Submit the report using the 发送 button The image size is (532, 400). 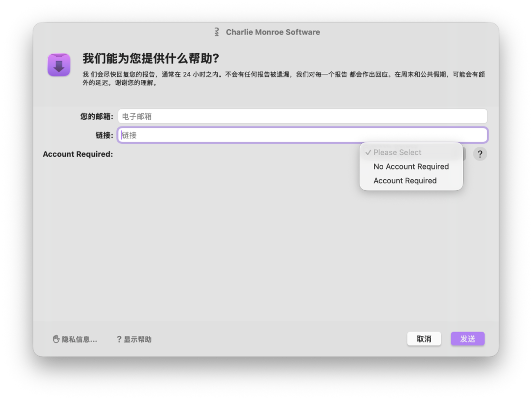coord(467,338)
